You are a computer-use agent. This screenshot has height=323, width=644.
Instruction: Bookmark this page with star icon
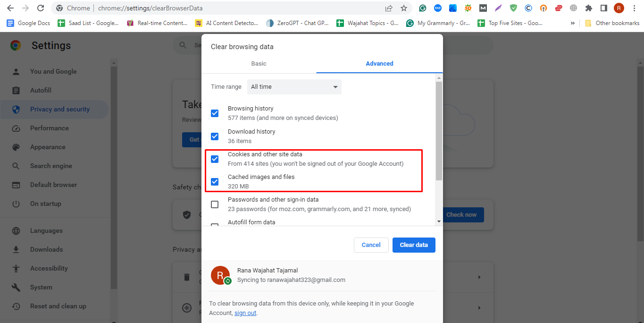404,8
